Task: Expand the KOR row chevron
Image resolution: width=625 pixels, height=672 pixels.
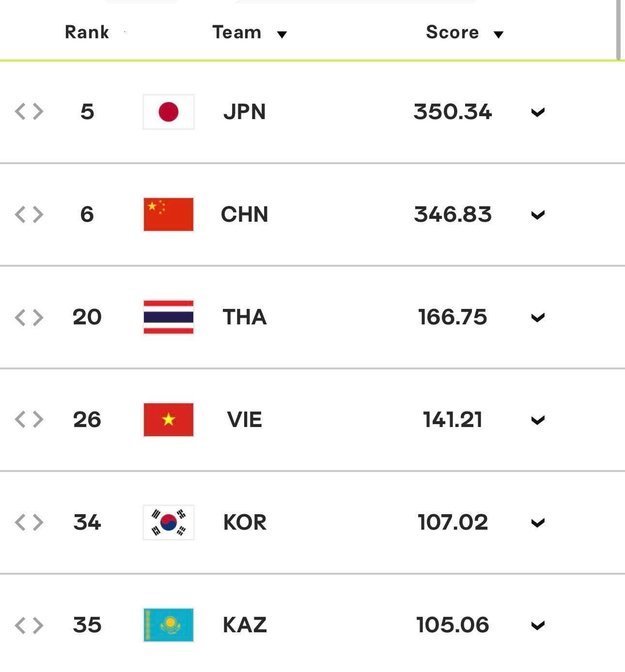Action: tap(538, 523)
